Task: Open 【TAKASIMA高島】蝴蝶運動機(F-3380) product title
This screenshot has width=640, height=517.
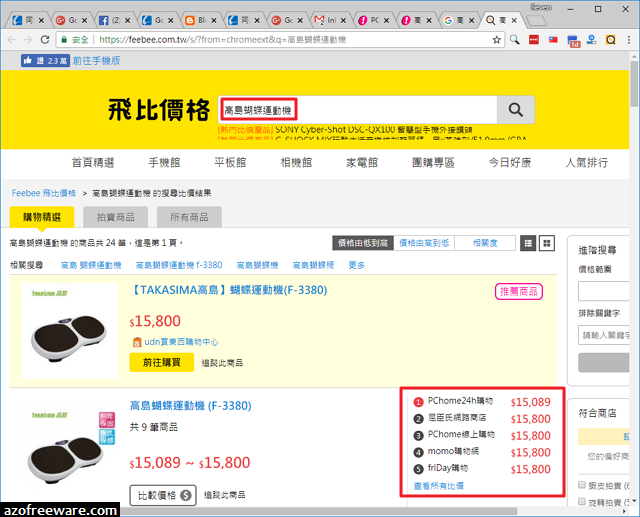Action: [229, 290]
